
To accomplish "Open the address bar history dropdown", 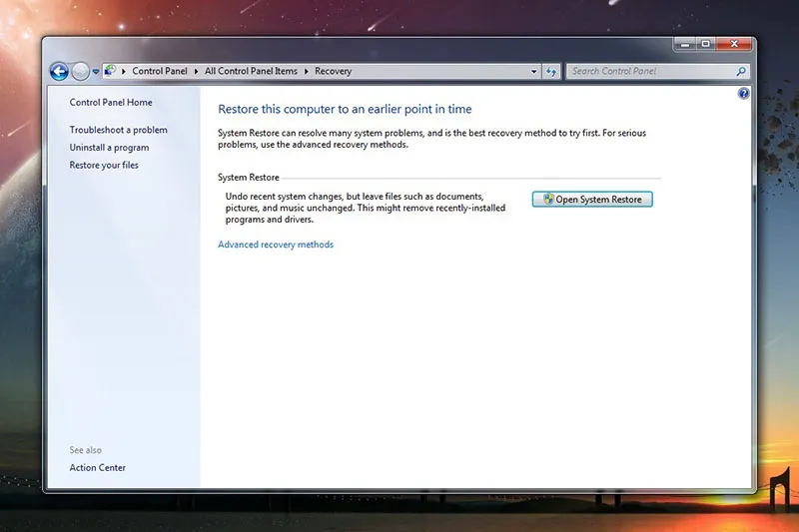I will pos(534,72).
